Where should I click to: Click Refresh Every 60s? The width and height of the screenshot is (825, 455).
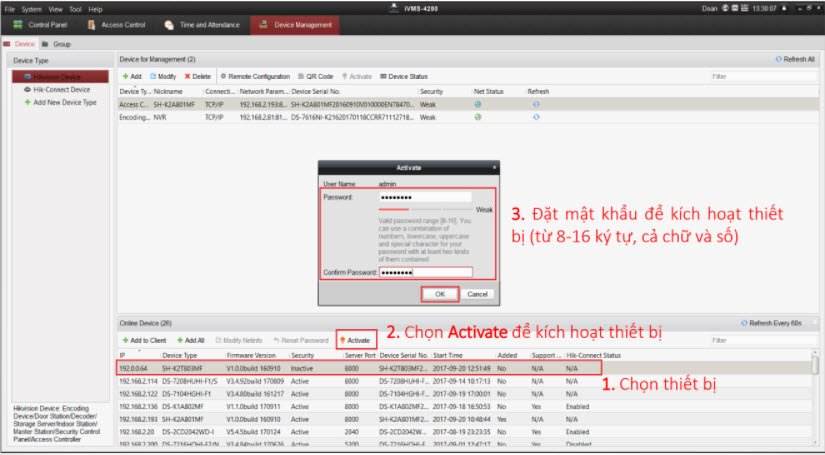(771, 323)
